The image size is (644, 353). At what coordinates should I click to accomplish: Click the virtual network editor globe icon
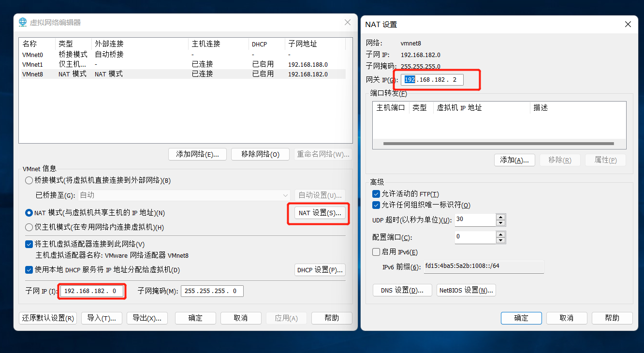tap(23, 22)
